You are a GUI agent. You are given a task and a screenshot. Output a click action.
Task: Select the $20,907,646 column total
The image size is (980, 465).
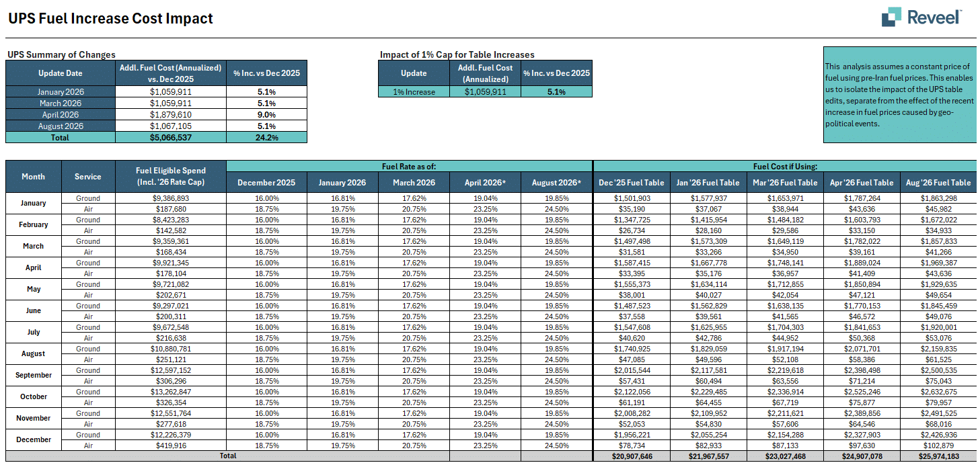click(632, 456)
